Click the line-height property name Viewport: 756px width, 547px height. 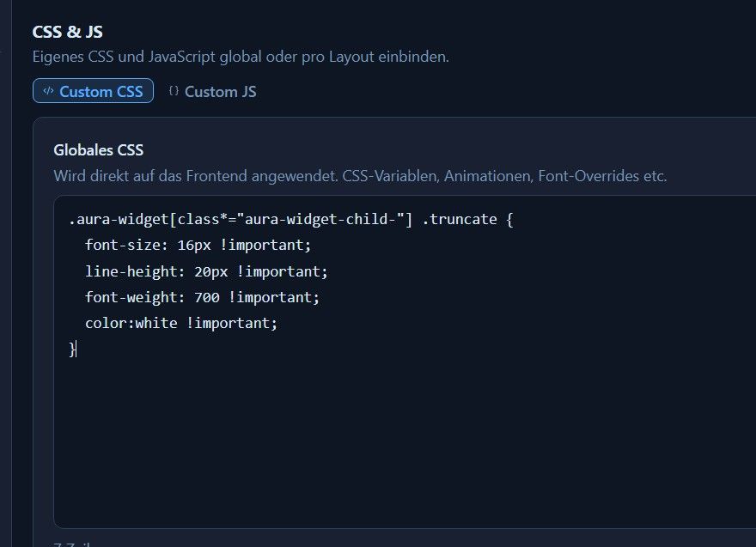click(131, 272)
